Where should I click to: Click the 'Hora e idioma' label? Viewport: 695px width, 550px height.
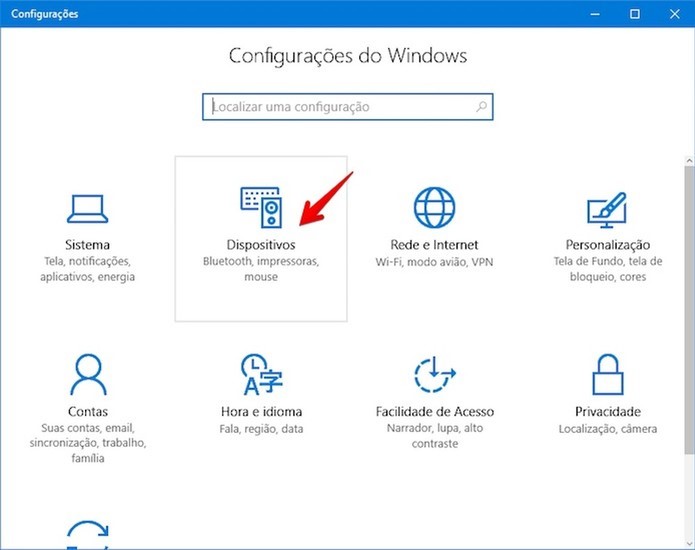pos(262,411)
